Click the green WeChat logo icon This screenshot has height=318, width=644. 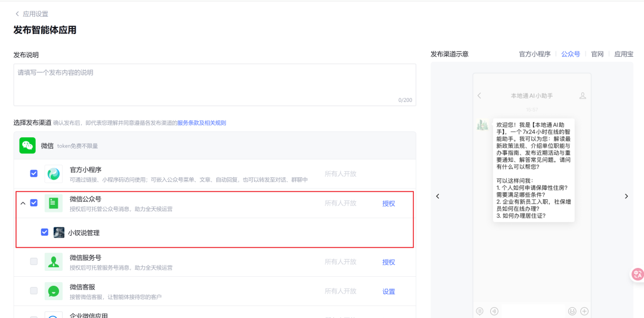(x=27, y=146)
